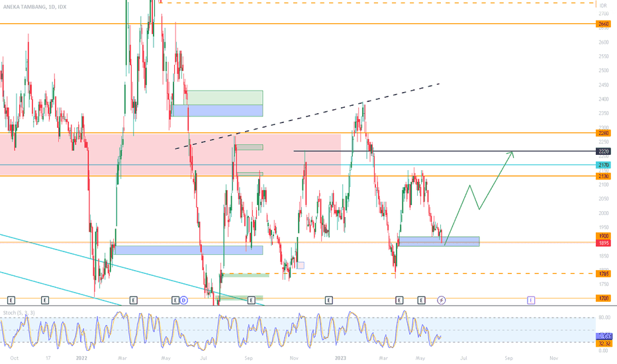Image resolution: width=617 pixels, height=364 pixels.
Task: Select the blue demand zone rectangle near 1900
Action: (439, 241)
